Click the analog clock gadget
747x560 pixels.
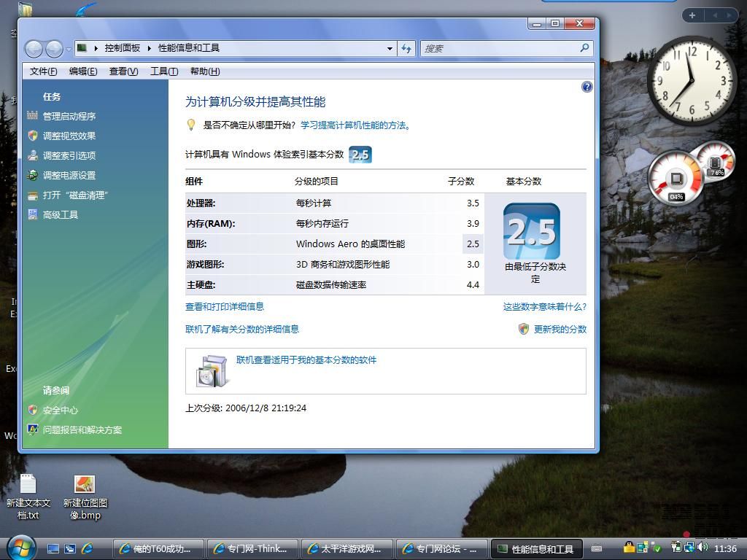pos(691,80)
